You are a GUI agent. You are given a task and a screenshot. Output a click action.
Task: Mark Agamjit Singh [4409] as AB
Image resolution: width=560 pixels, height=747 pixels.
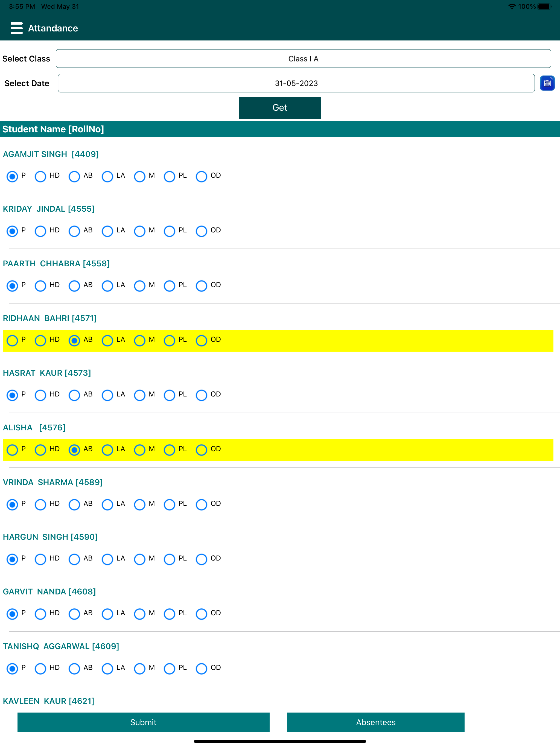[74, 176]
